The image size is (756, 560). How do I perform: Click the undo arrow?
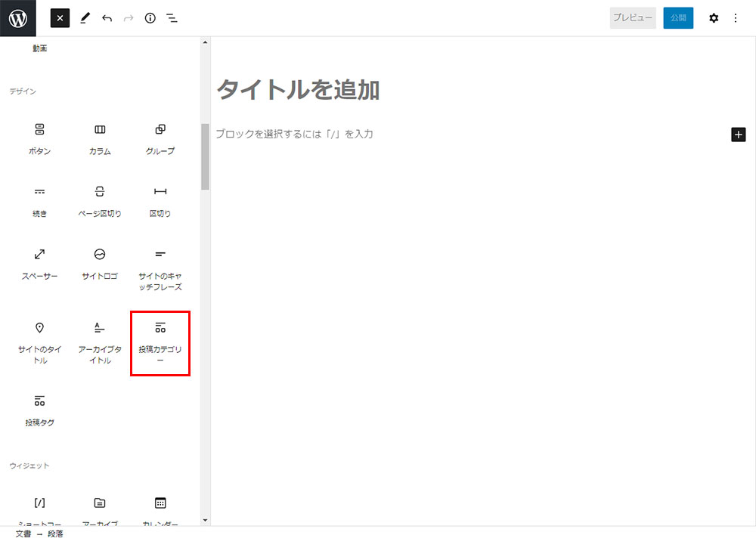[107, 18]
